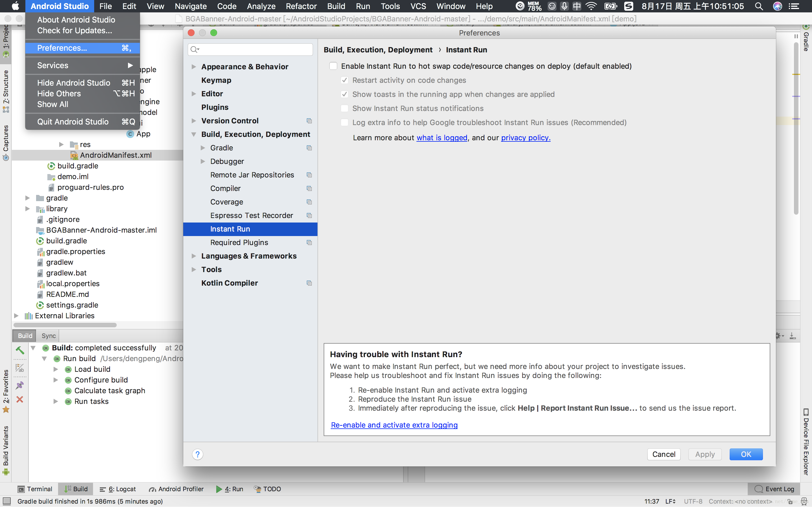This screenshot has width=812, height=507.
Task: Enable Instant Run hot swap checkbox
Action: pyautogui.click(x=333, y=66)
